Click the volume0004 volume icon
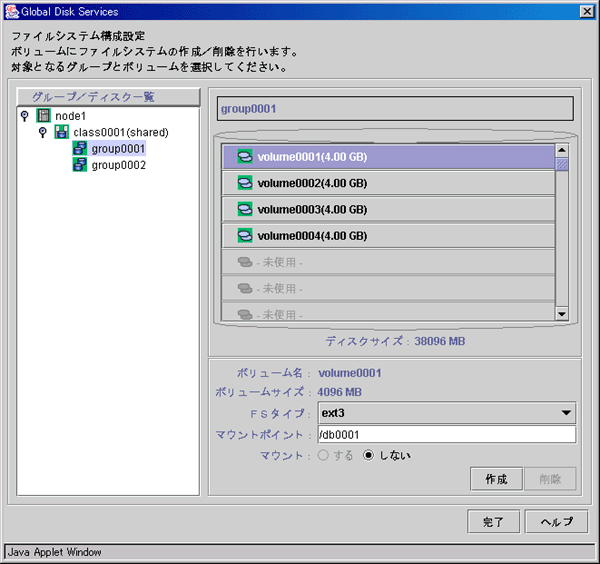This screenshot has height=564, width=600. click(245, 236)
